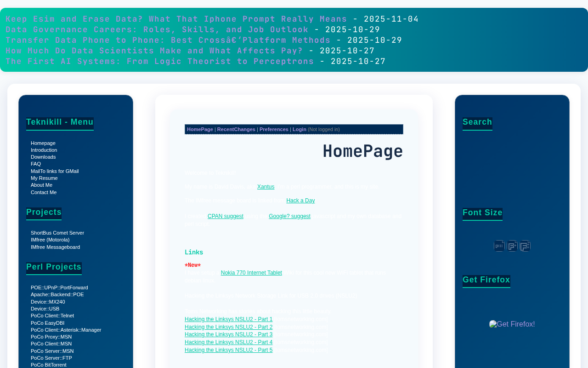588x368 pixels.
Task: Open Hacking the Linksys NSLU2 Part 3
Action: click(228, 334)
